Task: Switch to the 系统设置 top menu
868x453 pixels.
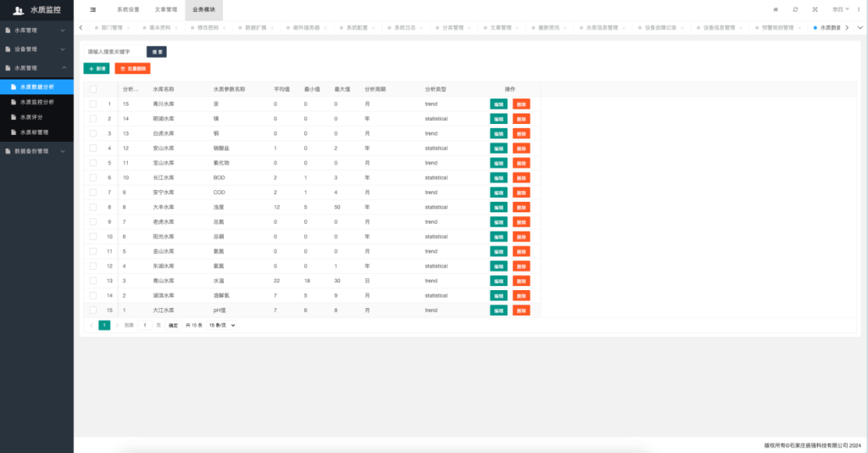Action: pyautogui.click(x=128, y=9)
